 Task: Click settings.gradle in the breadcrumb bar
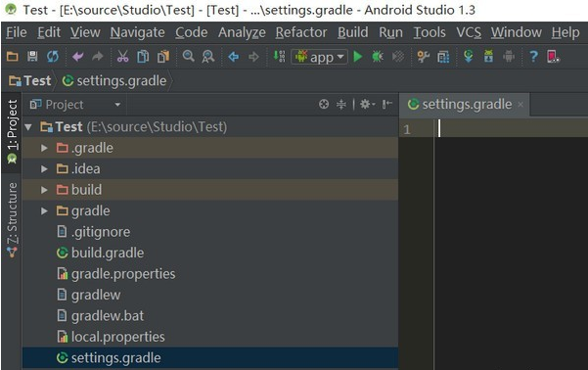pos(114,80)
